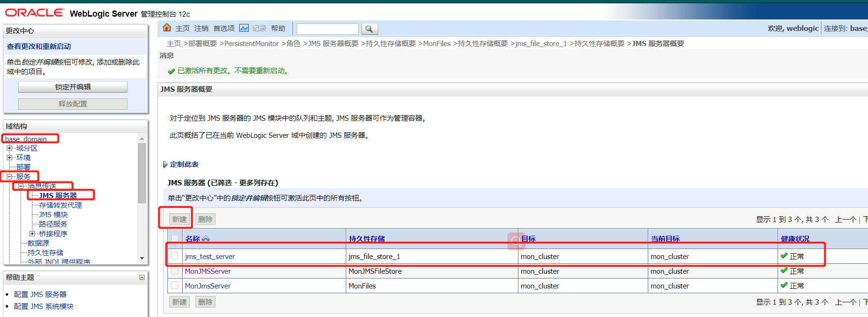Click the record image icon next to 记录
868x317 pixels.
pyautogui.click(x=244, y=28)
